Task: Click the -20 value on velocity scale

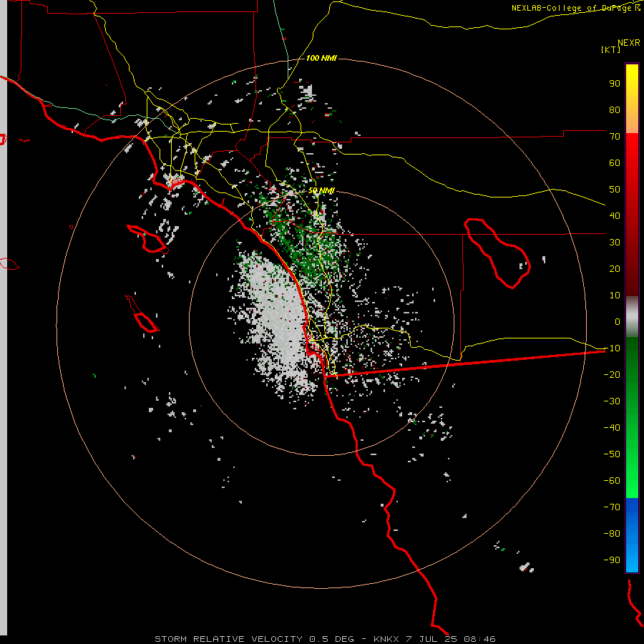Action: (x=612, y=374)
